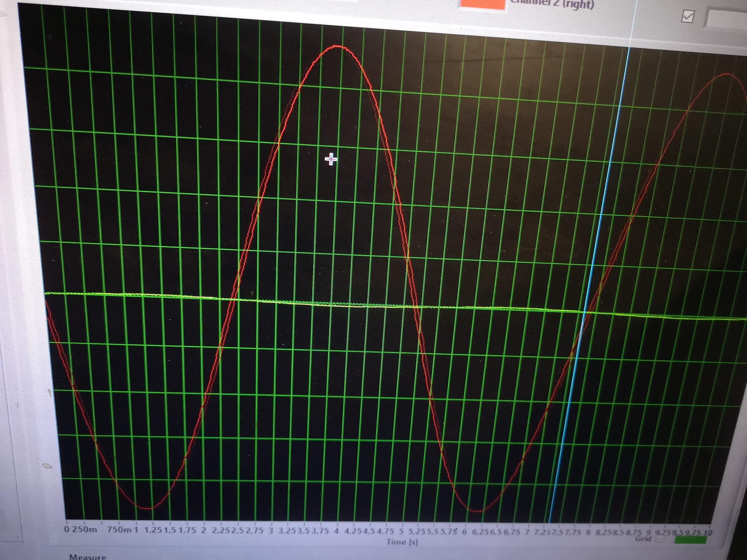Click the second peak of the red waveform
This screenshot has width=747, height=560.
[726, 74]
